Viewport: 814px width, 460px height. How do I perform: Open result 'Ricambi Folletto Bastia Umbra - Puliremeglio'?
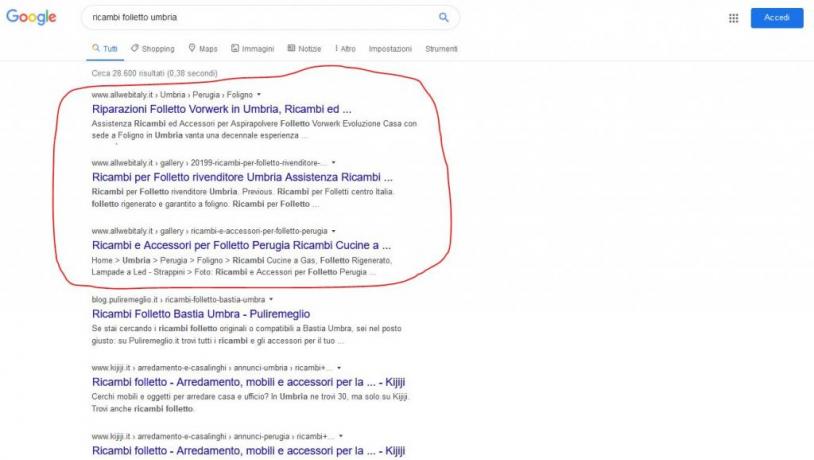point(201,314)
